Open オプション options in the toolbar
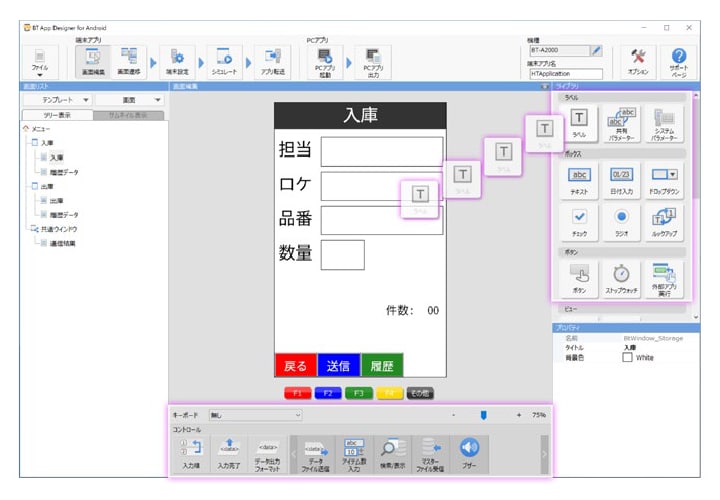720x500 pixels. (x=640, y=62)
